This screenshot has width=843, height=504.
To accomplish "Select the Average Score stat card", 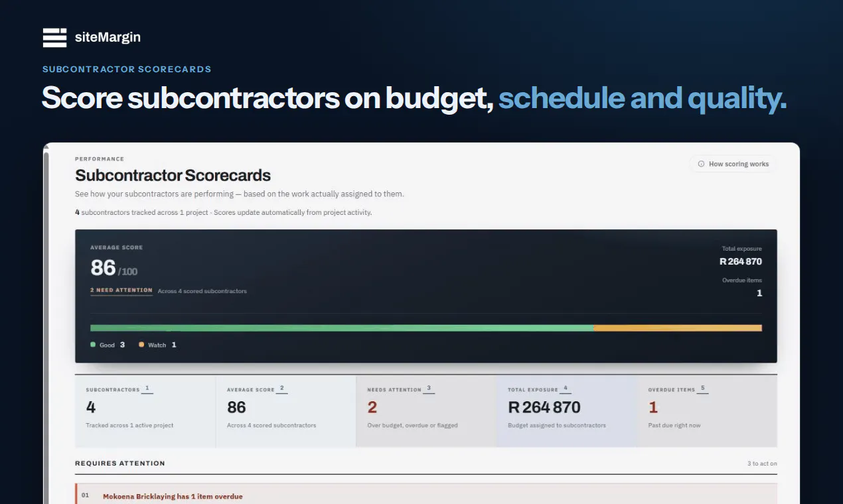I will pos(286,411).
